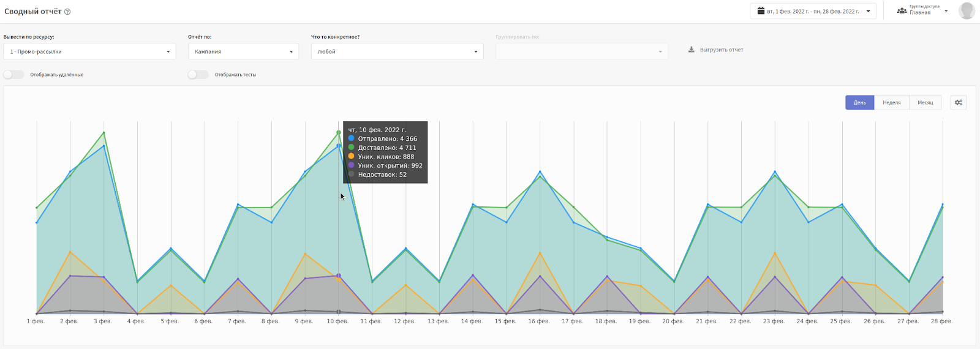
Task: Expand the Что то конкретное dropdown
Action: coord(397,51)
